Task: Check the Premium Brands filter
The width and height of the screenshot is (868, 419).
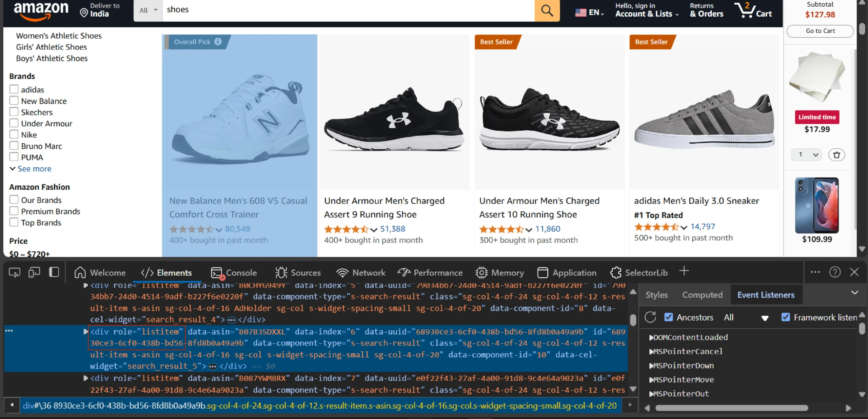Action: [x=14, y=211]
